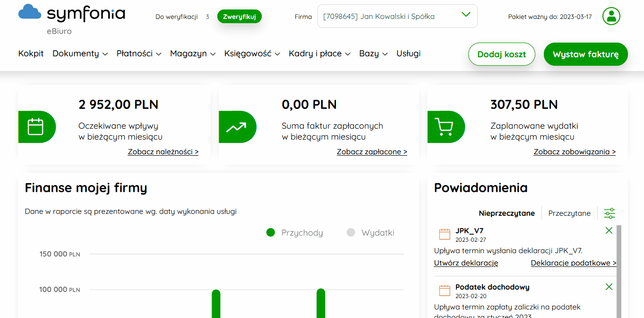Click the green calendar icon for expected income
This screenshot has height=318, width=644.
click(x=37, y=127)
